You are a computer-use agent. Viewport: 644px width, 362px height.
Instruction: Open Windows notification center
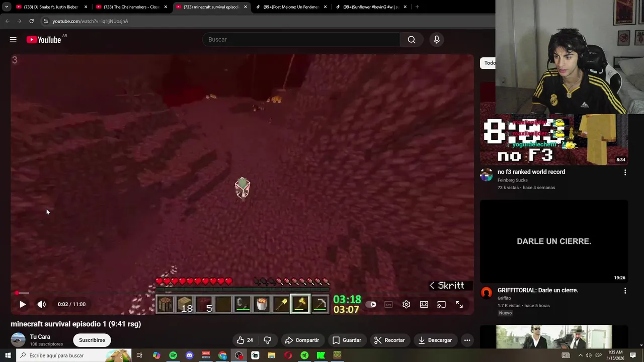pyautogui.click(x=633, y=355)
